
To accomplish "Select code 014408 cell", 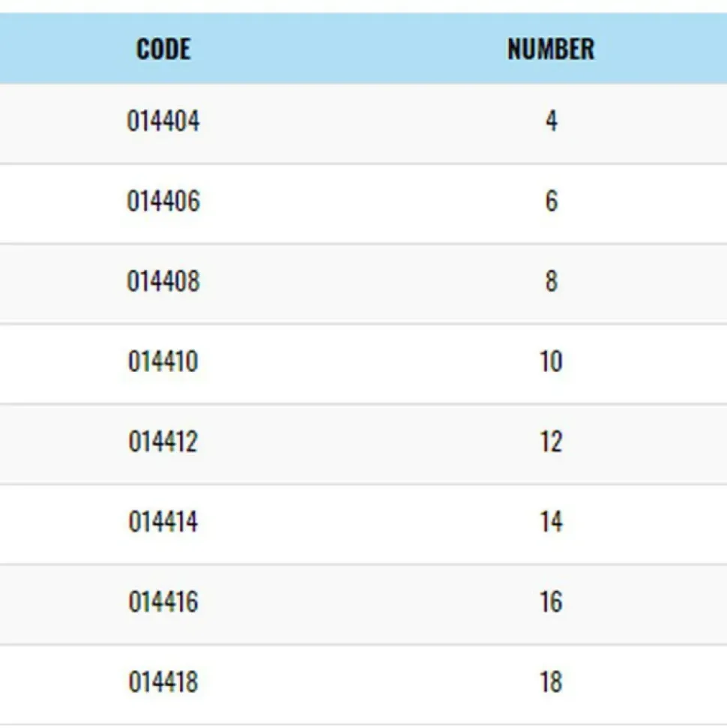I will pos(163,281).
